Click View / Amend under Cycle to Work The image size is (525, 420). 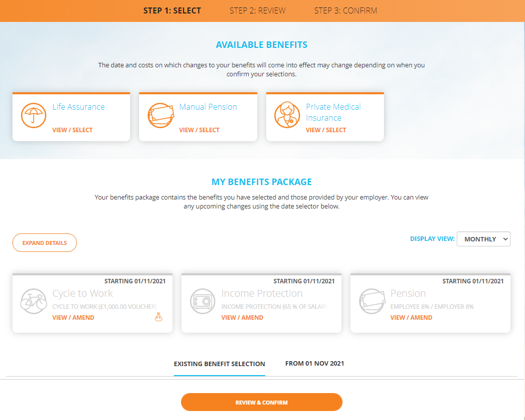click(x=73, y=318)
